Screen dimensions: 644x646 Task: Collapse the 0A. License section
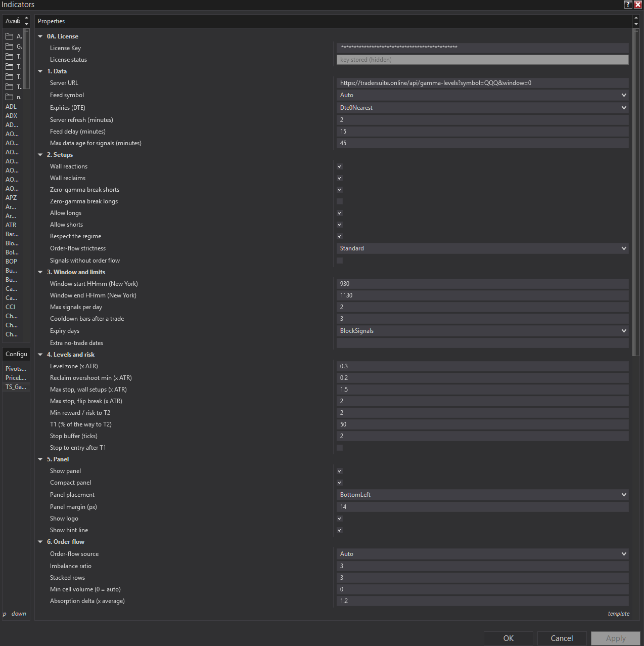pyautogui.click(x=40, y=36)
